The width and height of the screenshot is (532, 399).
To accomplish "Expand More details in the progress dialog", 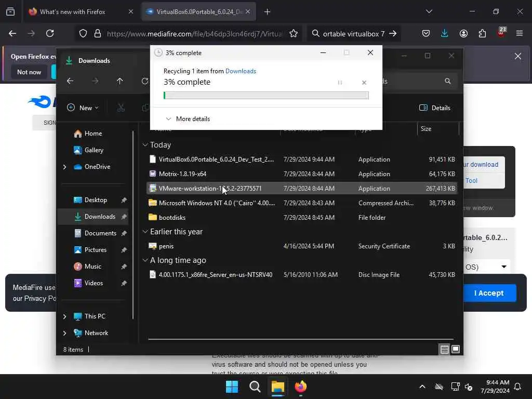I will [188, 119].
